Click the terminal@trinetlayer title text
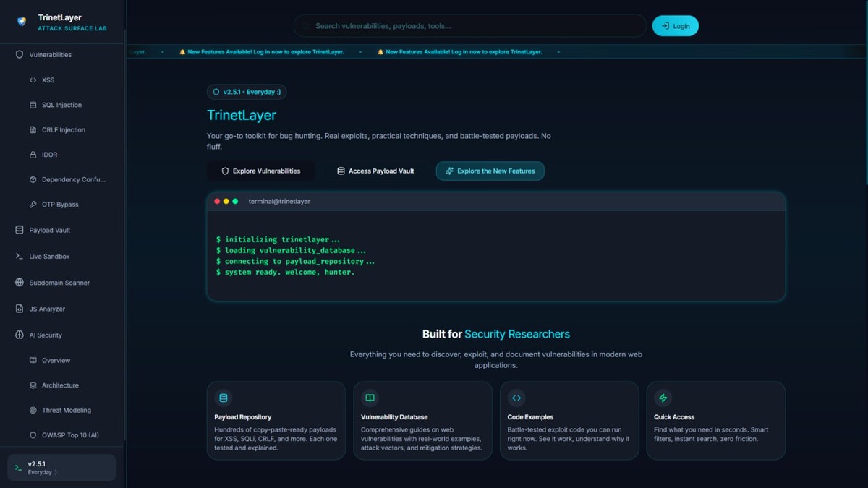Image resolution: width=868 pixels, height=488 pixels. tap(279, 202)
